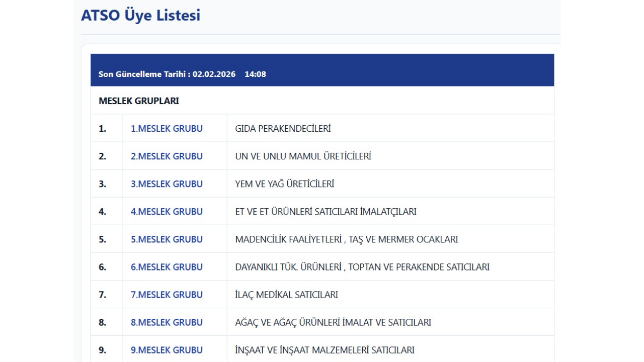Screen dimensions: 644x362
Task: Open the 3.MESLEK GRUBU link
Action: [x=167, y=184]
